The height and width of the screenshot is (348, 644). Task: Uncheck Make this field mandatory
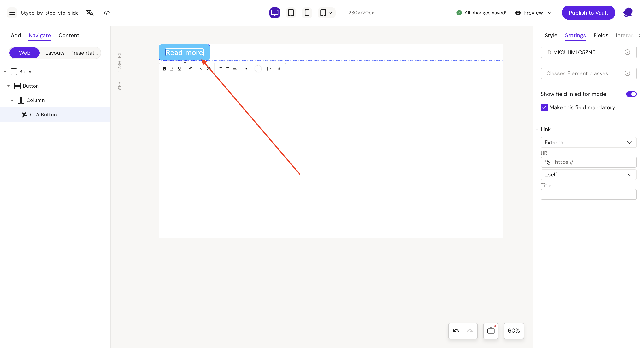(x=544, y=107)
